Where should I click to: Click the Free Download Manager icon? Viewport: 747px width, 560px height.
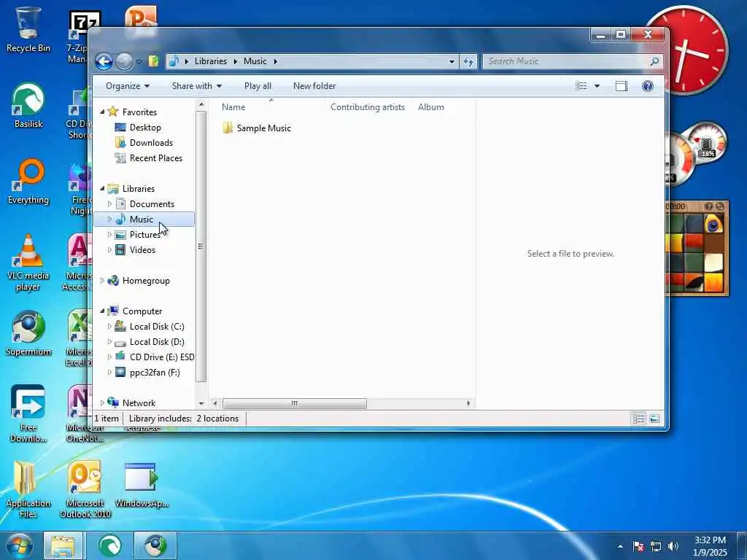click(x=28, y=414)
